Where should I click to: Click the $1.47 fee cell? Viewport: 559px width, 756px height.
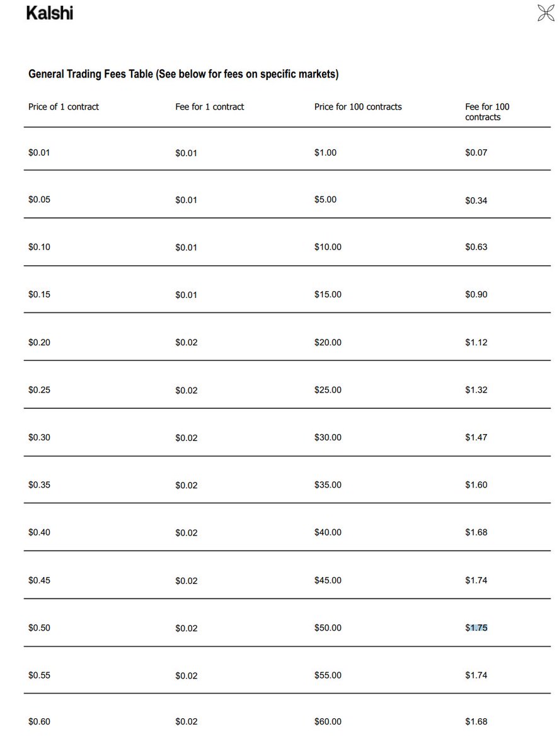coord(476,437)
